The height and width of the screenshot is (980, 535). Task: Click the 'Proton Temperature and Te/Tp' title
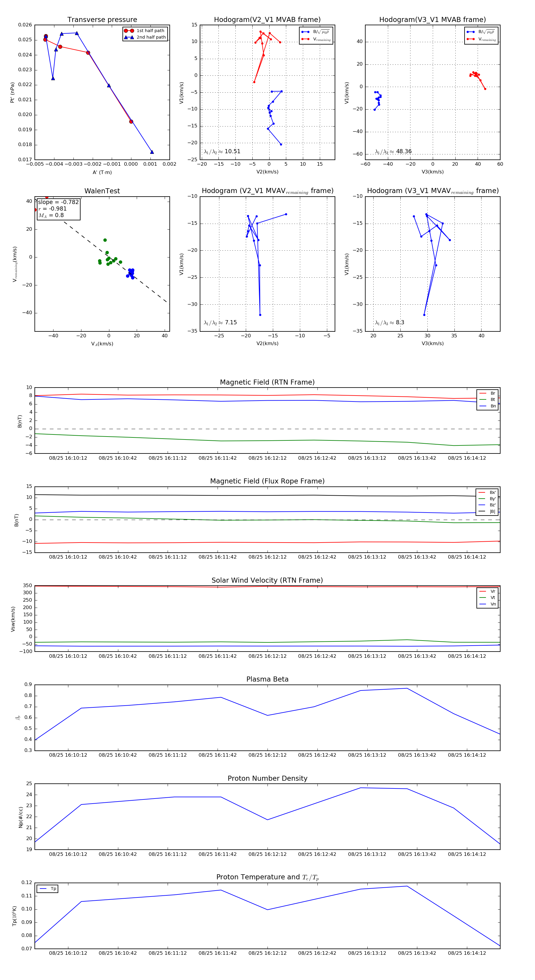coord(267,877)
